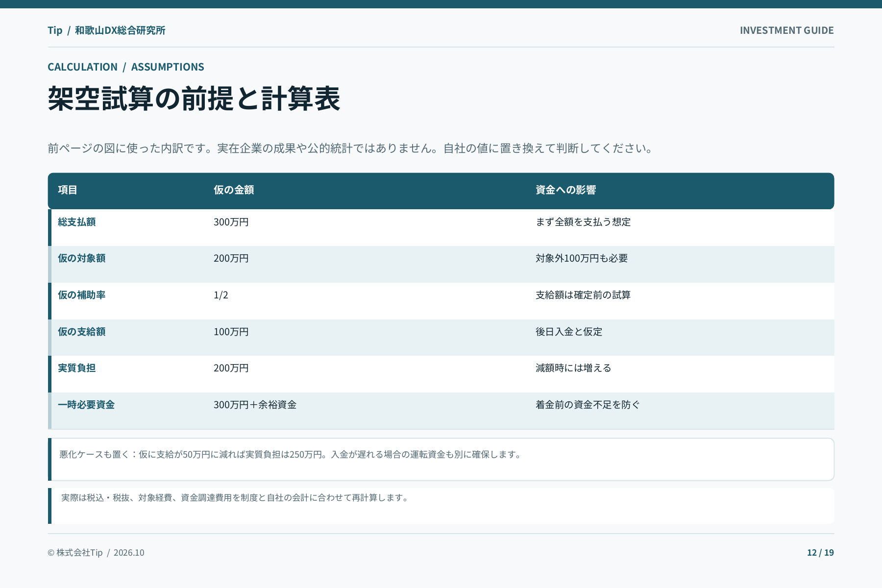Click the footer '© 株式会社Tip / 2026.10'
This screenshot has width=882, height=588.
[96, 553]
